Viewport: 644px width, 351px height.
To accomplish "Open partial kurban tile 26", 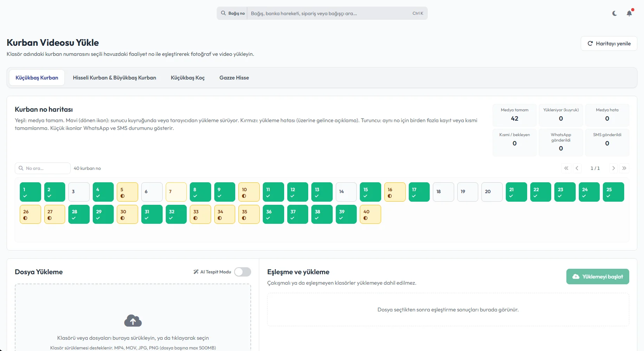I will (30, 214).
